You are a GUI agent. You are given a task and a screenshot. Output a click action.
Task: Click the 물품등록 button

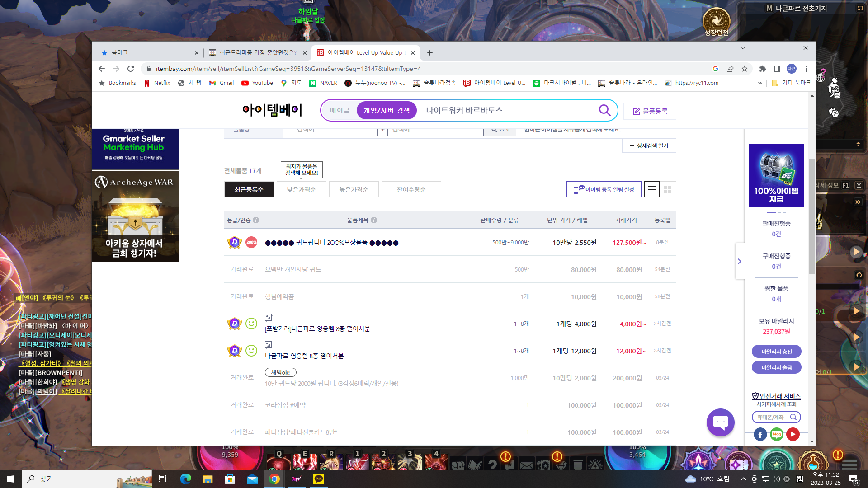pyautogui.click(x=650, y=111)
